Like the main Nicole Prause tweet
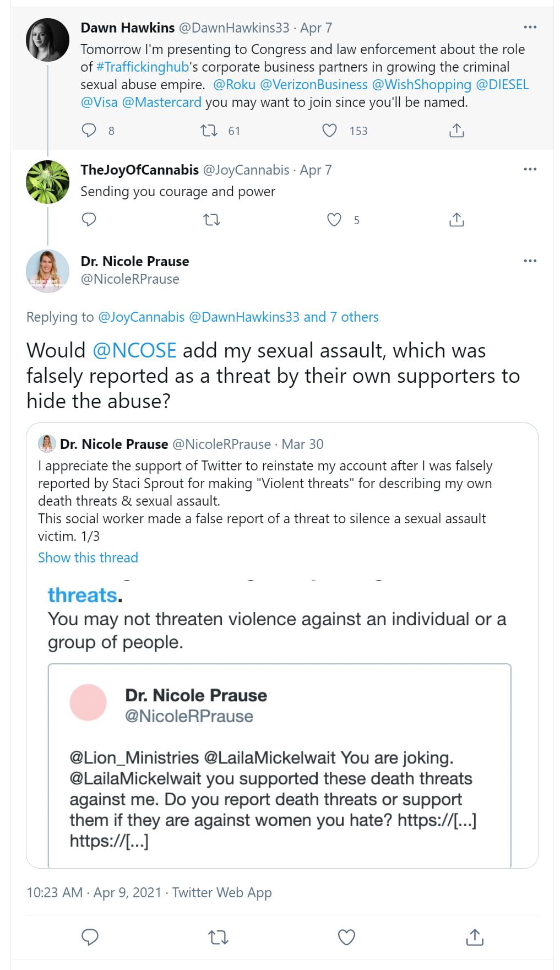 pyautogui.click(x=346, y=937)
